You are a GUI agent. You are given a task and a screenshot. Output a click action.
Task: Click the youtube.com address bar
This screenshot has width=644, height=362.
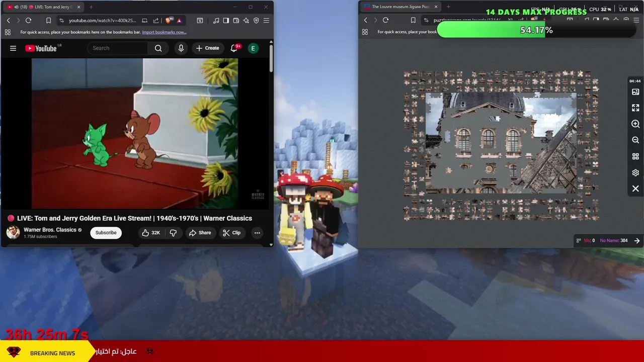coord(103,20)
